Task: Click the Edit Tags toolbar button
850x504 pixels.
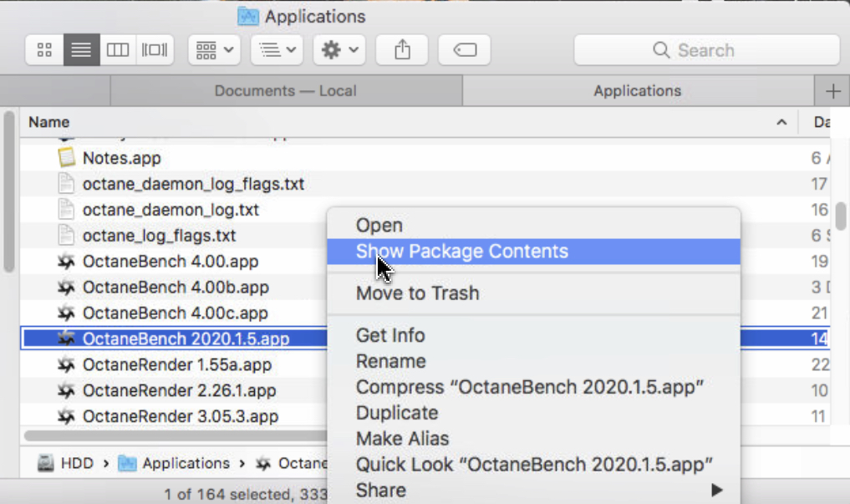Action: coord(464,50)
